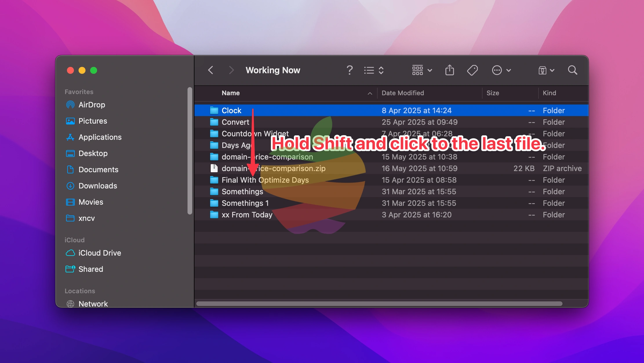Select the Clock folder row
This screenshot has width=644, height=363.
(391, 110)
